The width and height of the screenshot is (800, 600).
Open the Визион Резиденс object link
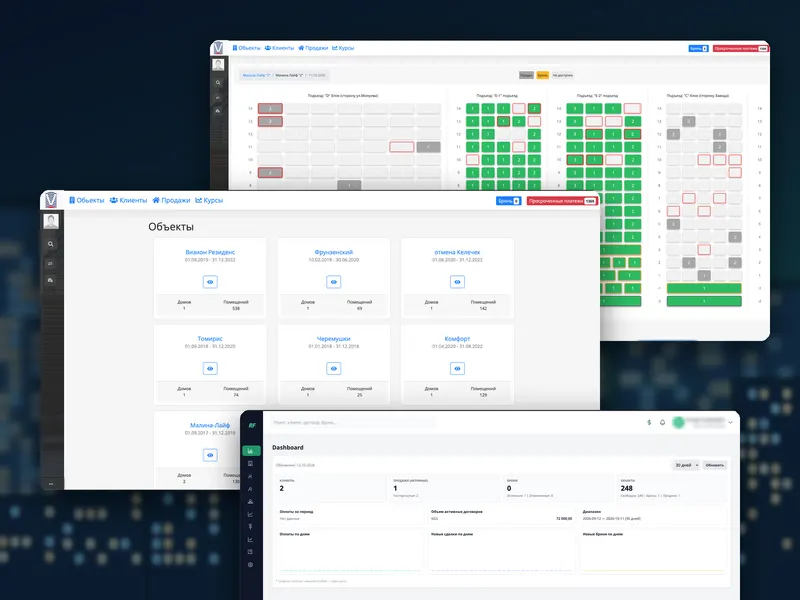click(210, 252)
